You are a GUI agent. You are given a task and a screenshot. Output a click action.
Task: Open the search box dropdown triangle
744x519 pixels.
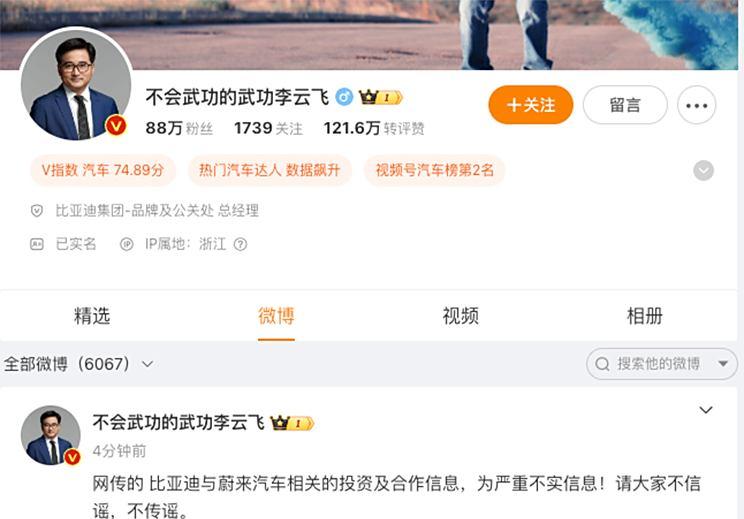pos(723,364)
